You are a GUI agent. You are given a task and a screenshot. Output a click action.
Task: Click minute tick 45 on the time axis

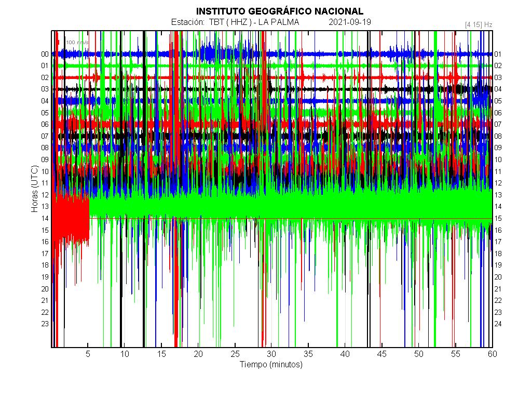point(381,354)
